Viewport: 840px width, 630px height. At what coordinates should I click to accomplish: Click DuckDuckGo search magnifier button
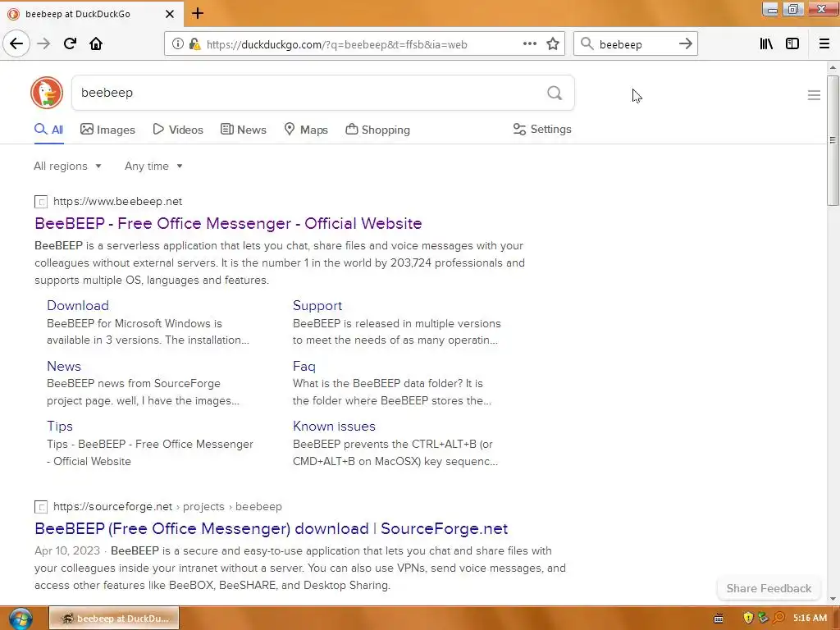point(555,94)
